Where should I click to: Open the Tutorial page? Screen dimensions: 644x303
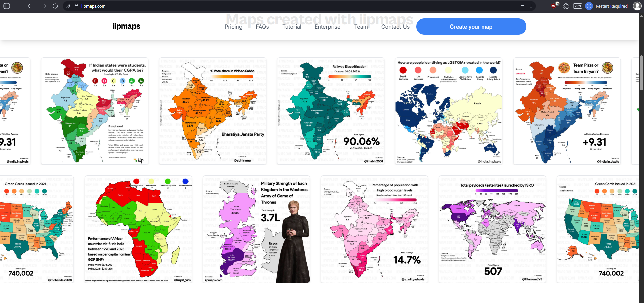click(292, 27)
